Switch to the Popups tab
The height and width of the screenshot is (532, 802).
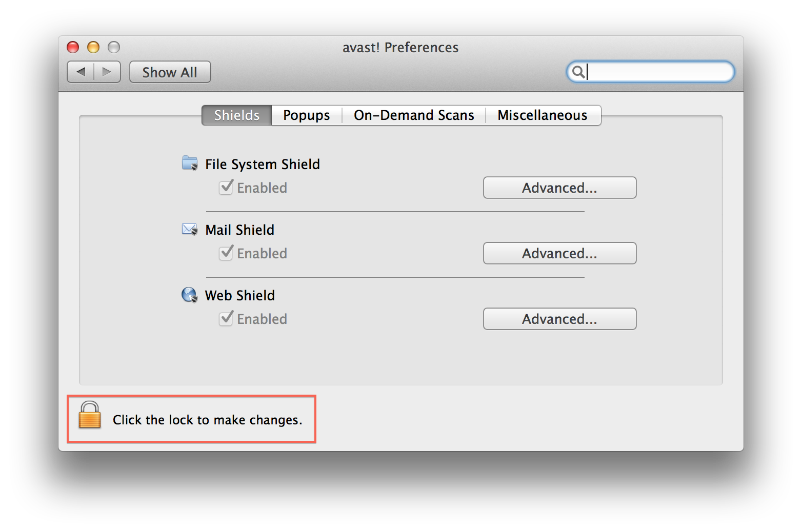tap(306, 115)
